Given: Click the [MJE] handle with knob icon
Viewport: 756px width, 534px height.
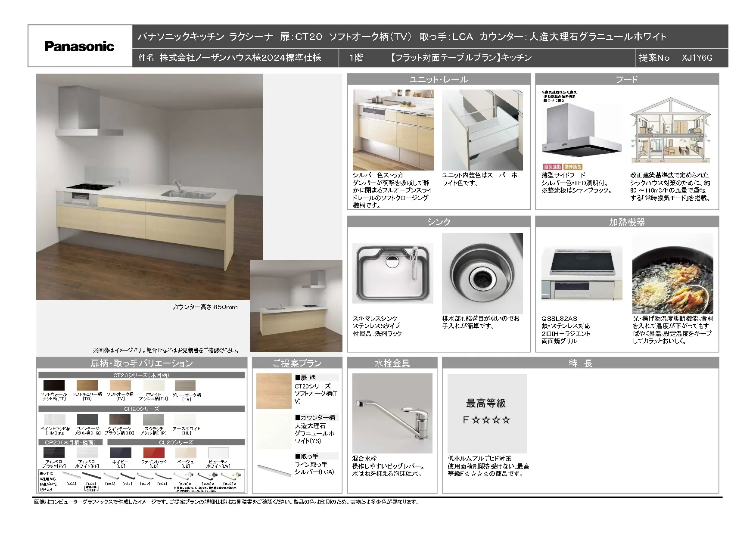Looking at the screenshot, I should pyautogui.click(x=207, y=476).
